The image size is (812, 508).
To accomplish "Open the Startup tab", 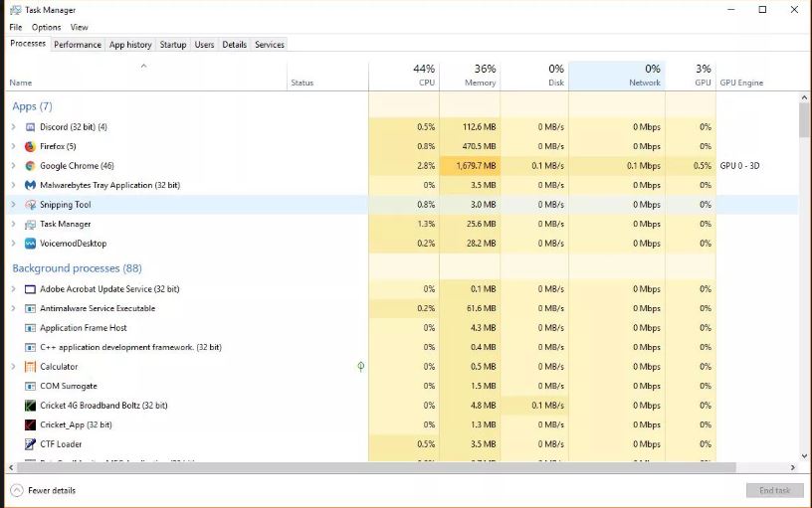I will (173, 45).
